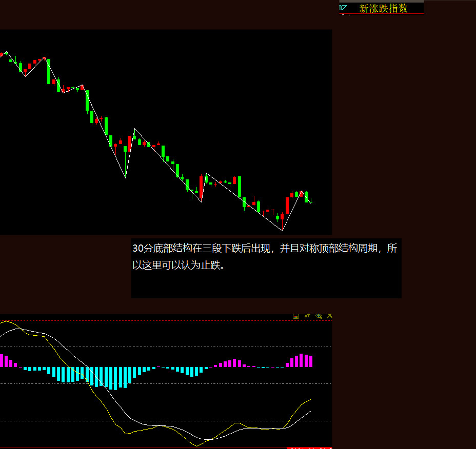Select the 新涨跌指数 title label
The image size is (476, 449).
coord(383,8)
